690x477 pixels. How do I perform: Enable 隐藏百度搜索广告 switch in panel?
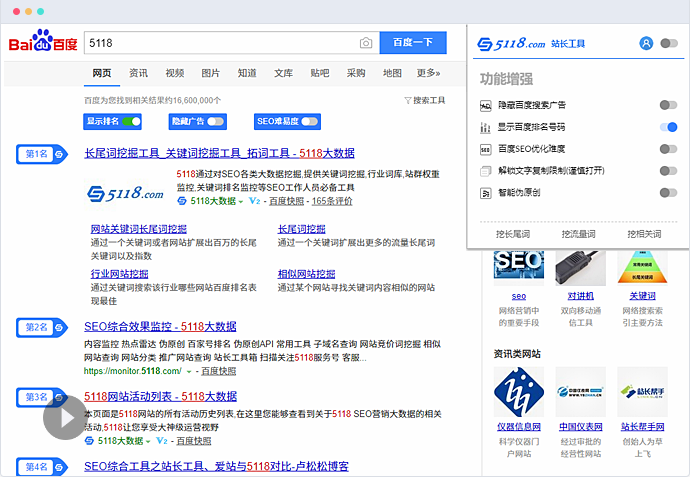[x=668, y=105]
